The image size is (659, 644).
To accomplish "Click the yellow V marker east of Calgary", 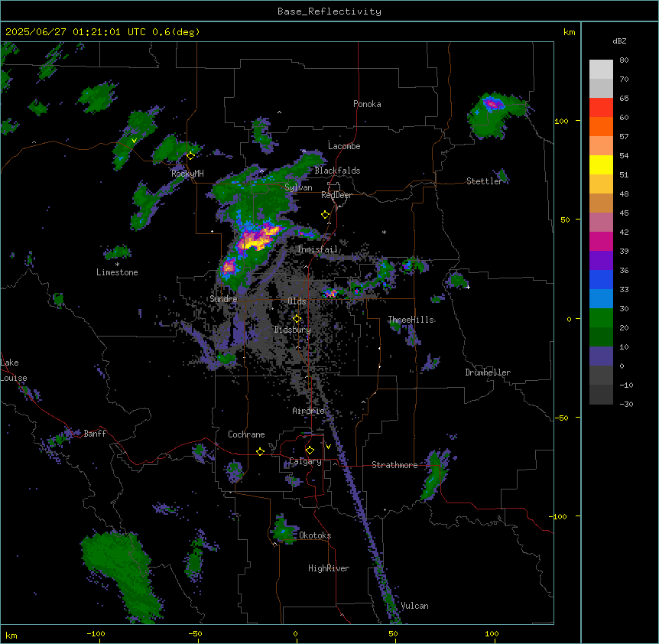I will click(328, 447).
